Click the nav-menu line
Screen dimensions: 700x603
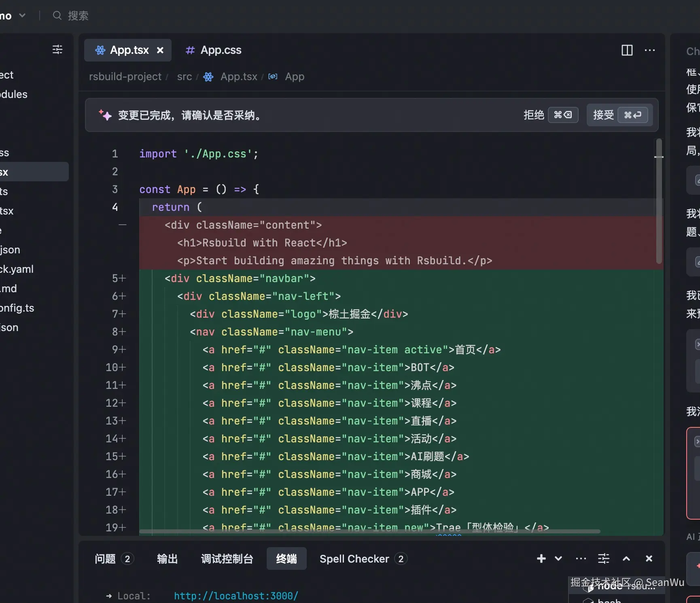click(272, 332)
